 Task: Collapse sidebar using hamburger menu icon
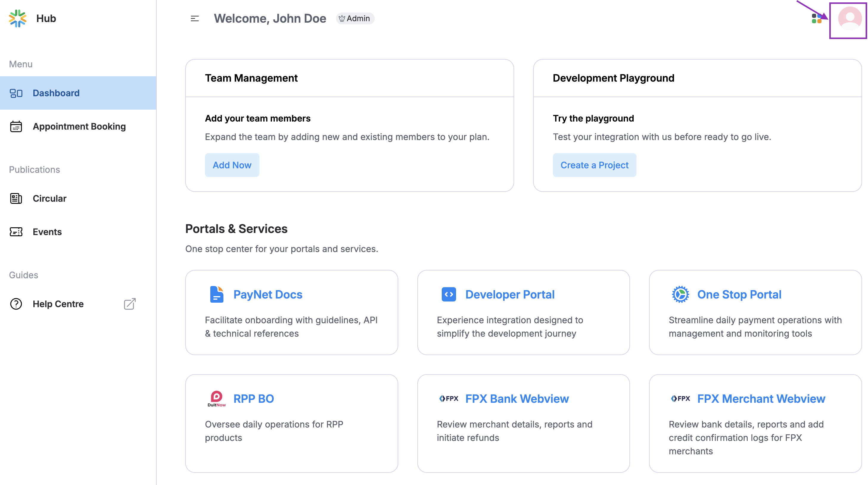[x=195, y=18]
